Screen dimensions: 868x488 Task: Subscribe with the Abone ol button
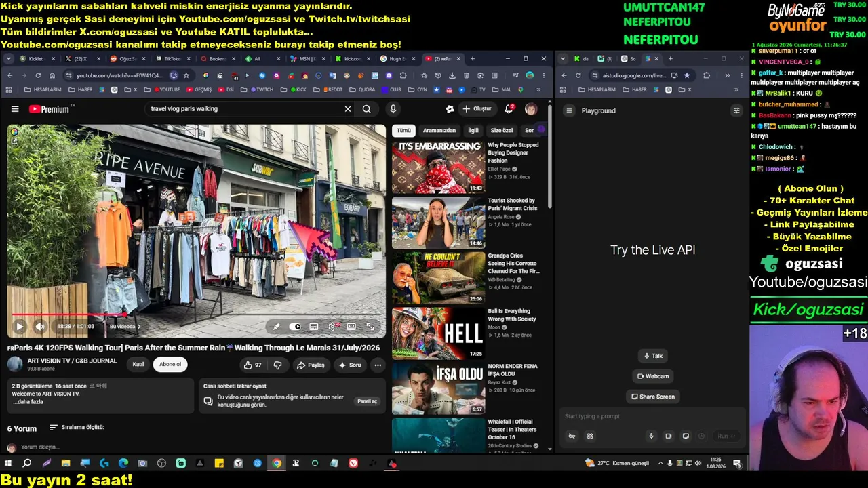point(170,365)
